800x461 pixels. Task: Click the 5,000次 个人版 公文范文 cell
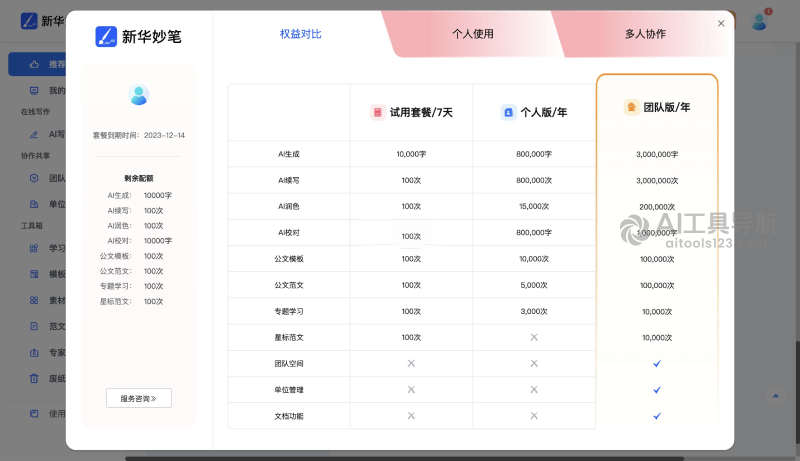click(x=534, y=285)
